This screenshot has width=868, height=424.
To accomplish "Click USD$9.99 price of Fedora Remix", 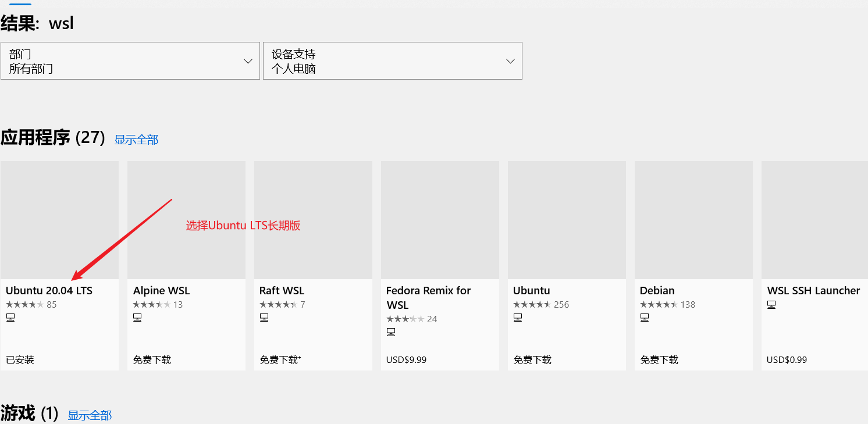I will point(407,360).
